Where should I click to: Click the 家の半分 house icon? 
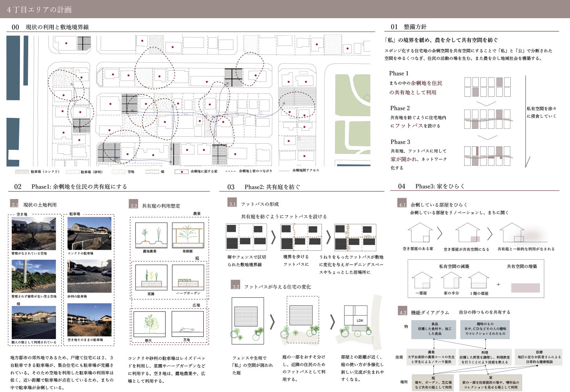451,280
